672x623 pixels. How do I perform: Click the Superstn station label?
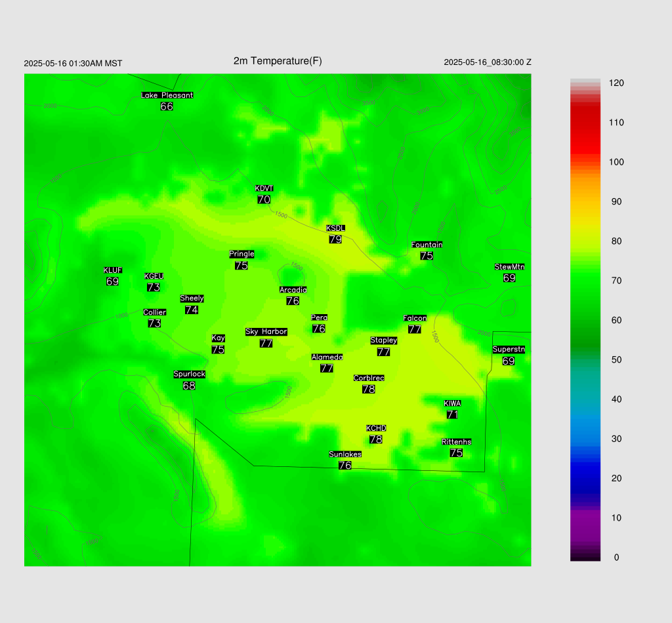tap(509, 350)
